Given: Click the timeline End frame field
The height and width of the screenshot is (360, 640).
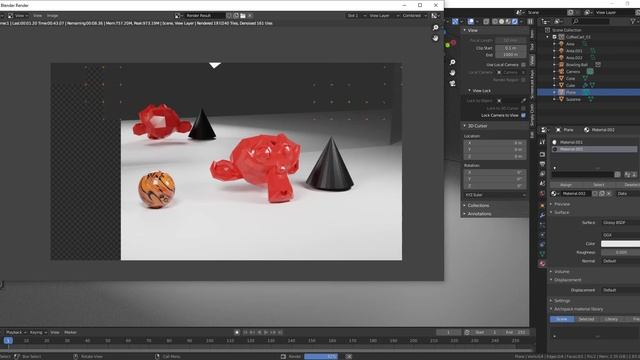Looking at the screenshot, I should 516,332.
